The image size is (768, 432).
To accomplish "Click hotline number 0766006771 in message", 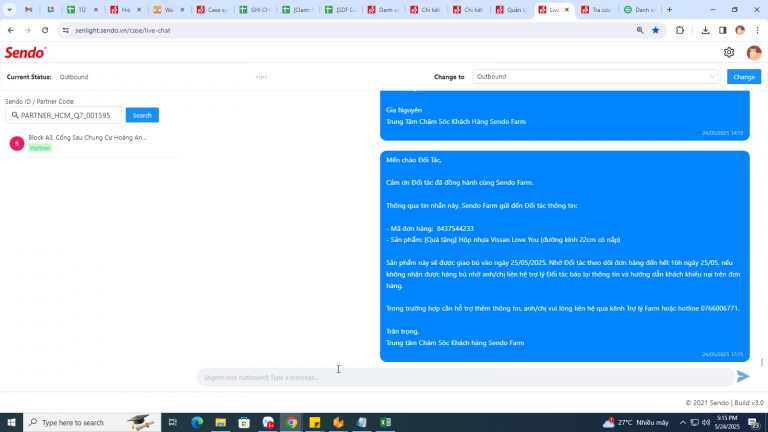I will tap(719, 308).
